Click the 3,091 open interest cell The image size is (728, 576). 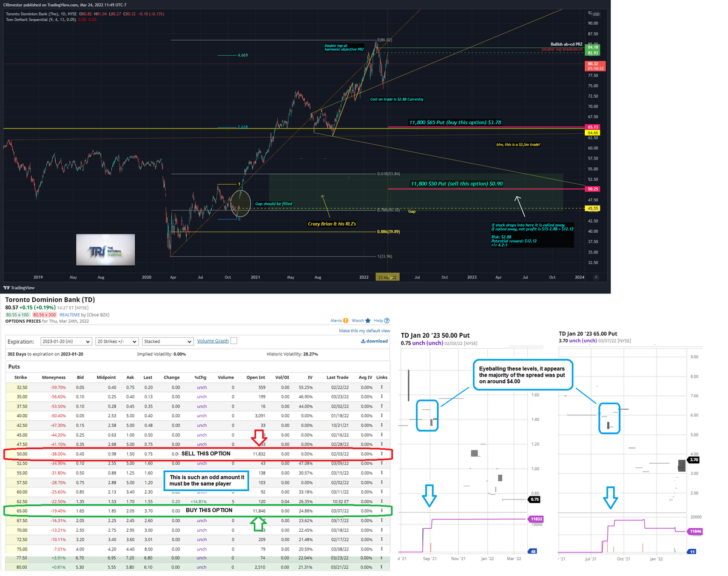pyautogui.click(x=261, y=415)
